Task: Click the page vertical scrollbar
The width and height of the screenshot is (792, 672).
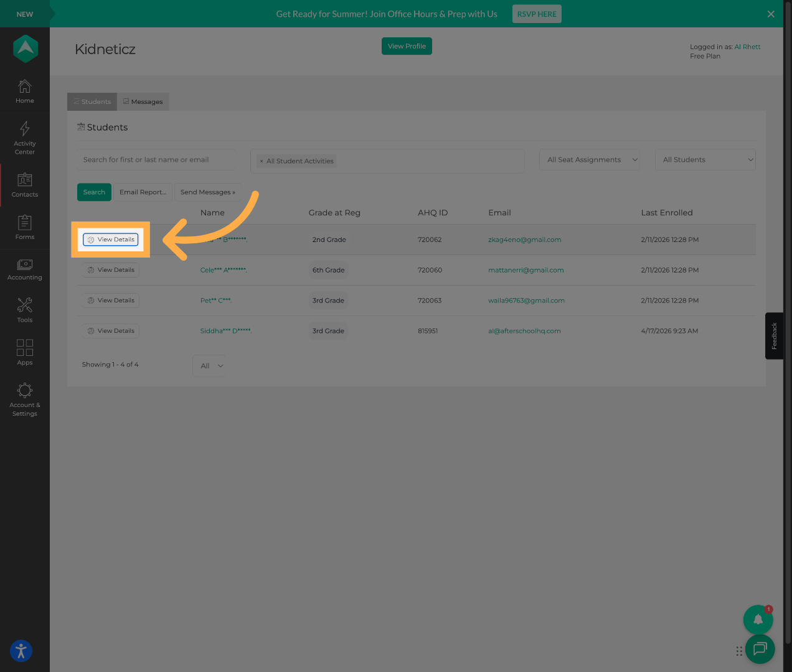Action: click(x=788, y=324)
